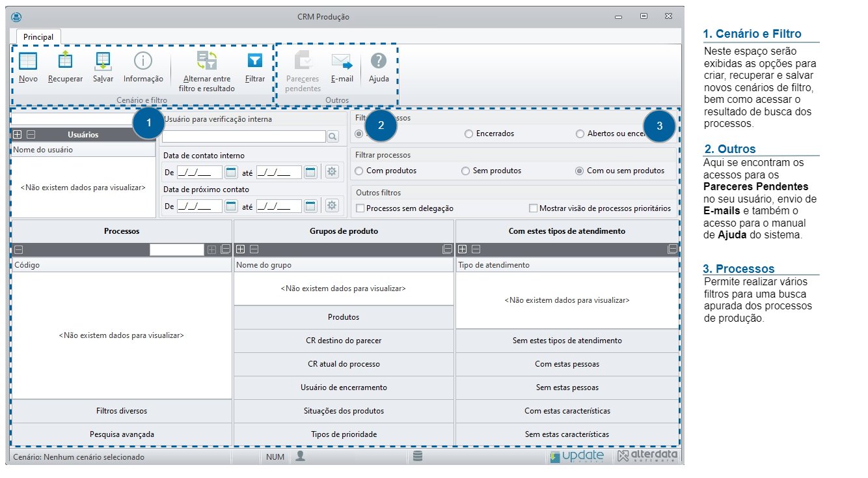Viewport: 868px width, 478px height.
Task: Select the Sem produtos radio option
Action: coord(465,171)
